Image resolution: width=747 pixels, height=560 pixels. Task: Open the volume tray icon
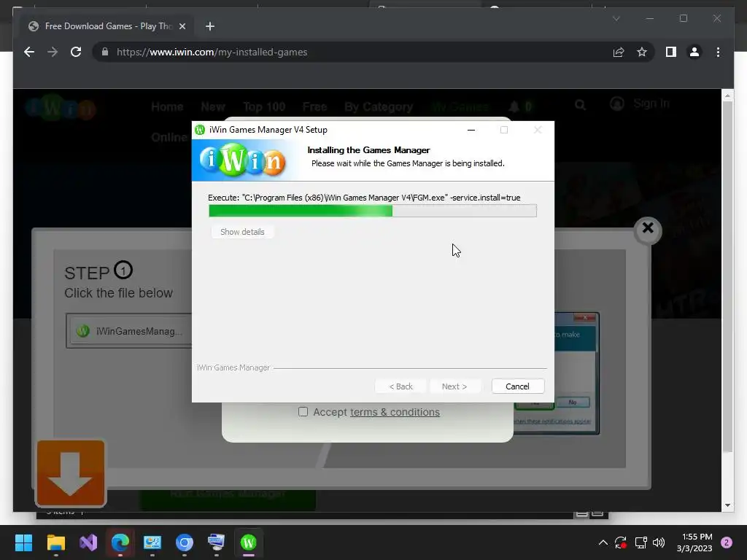pos(659,542)
